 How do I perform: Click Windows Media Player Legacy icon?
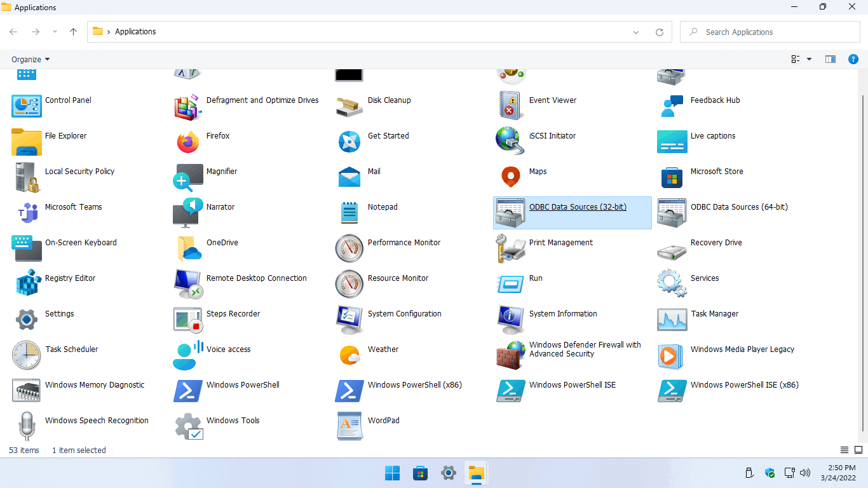(x=672, y=355)
